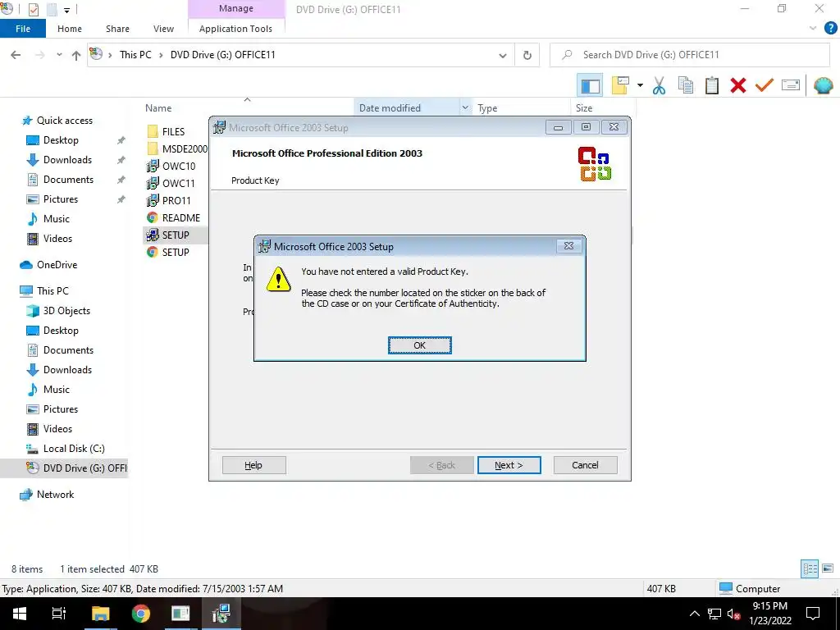Click the Search DVD Drive field
The image size is (840, 630).
tap(689, 55)
